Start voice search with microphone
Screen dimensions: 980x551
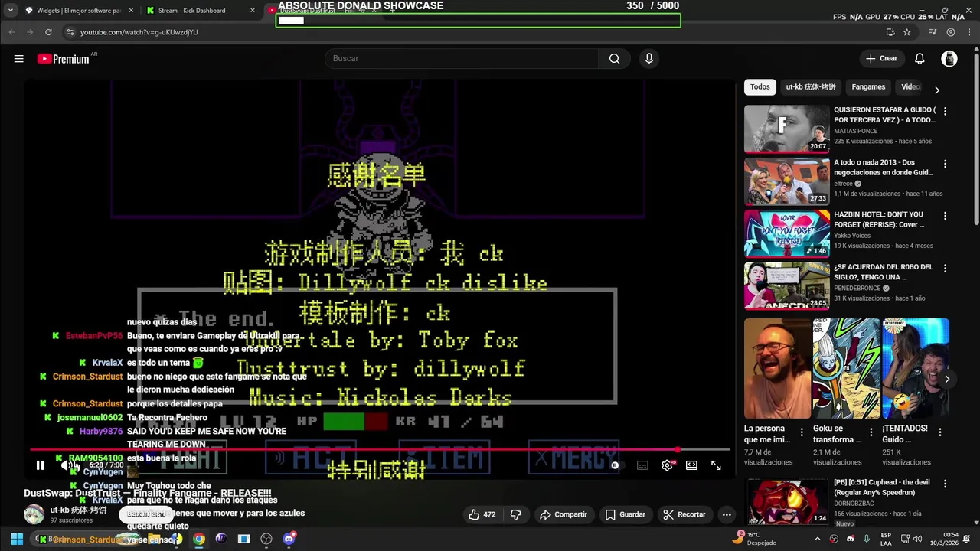click(649, 59)
